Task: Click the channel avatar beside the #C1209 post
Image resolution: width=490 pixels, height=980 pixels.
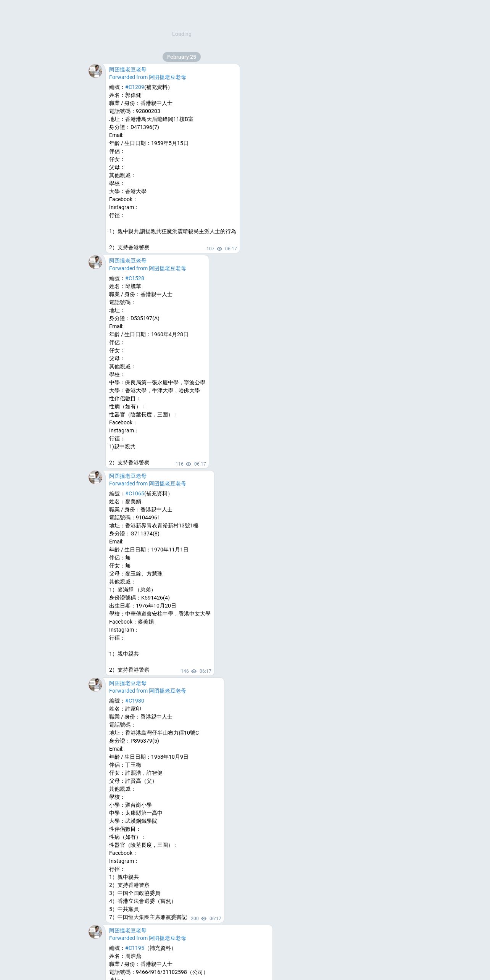Action: click(x=95, y=71)
